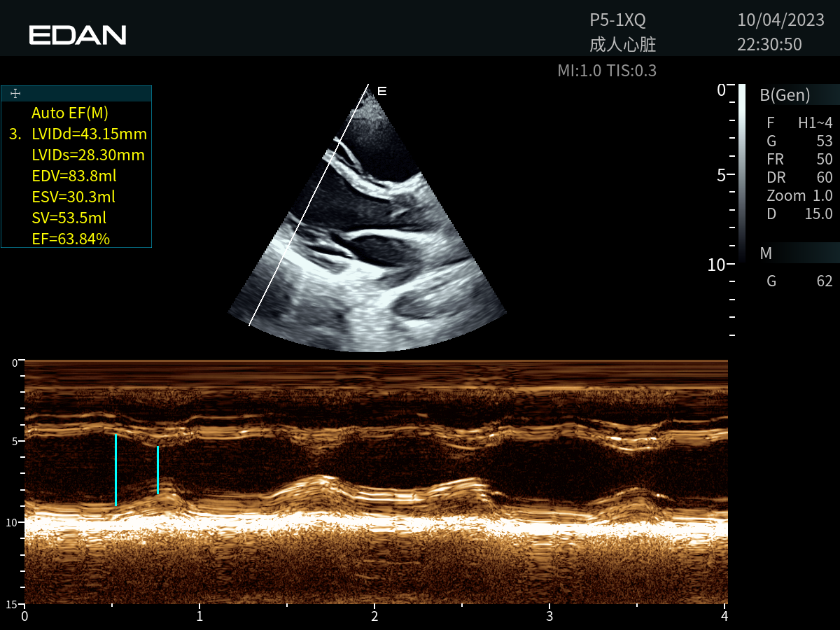The image size is (840, 630).
Task: Toggle the B(Gen) imaging mode header
Action: tap(784, 94)
